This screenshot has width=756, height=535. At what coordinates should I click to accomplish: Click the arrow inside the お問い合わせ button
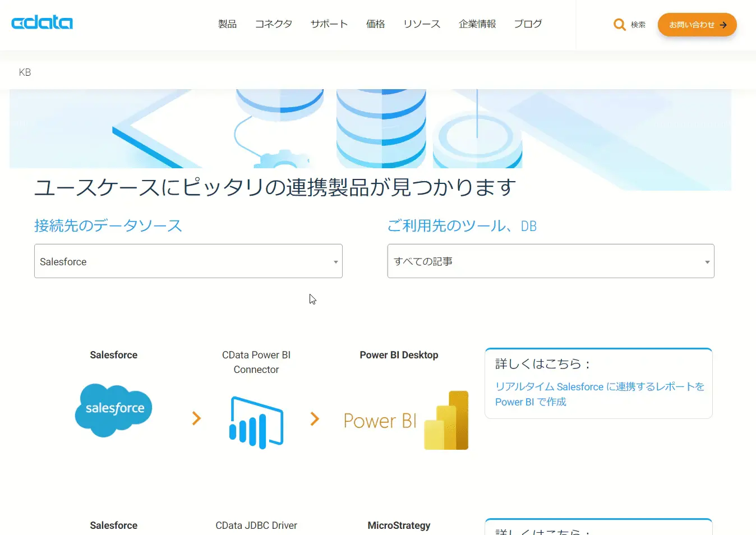(x=723, y=25)
